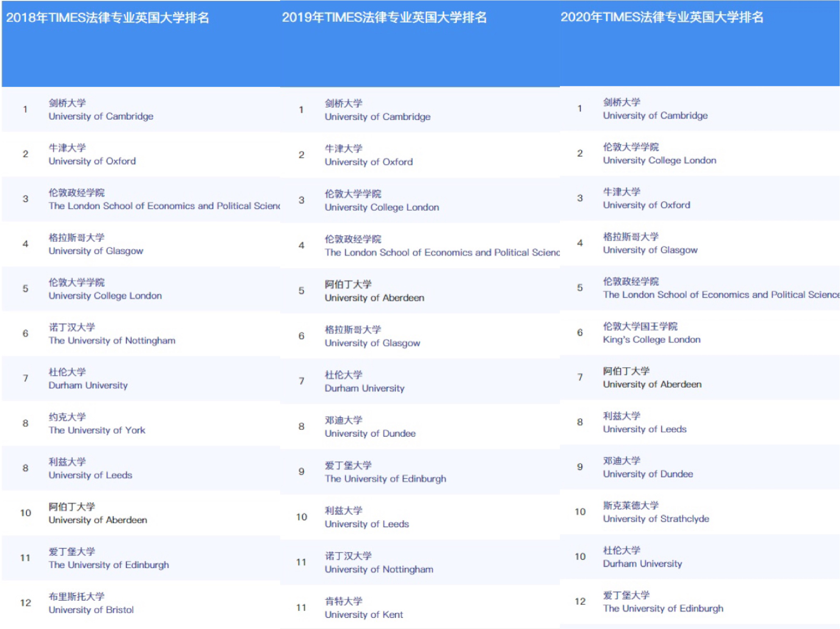Image resolution: width=840 pixels, height=629 pixels.
Task: Select University of Strathclyde entry
Action: tap(655, 519)
